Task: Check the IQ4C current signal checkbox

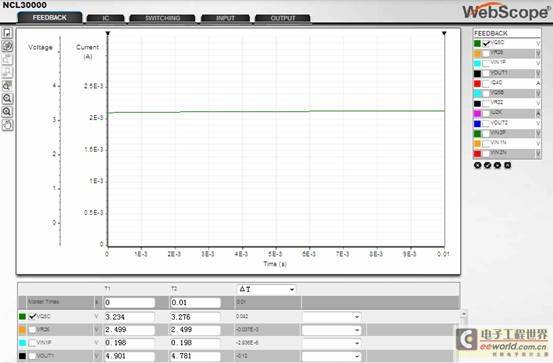Action: click(x=486, y=84)
